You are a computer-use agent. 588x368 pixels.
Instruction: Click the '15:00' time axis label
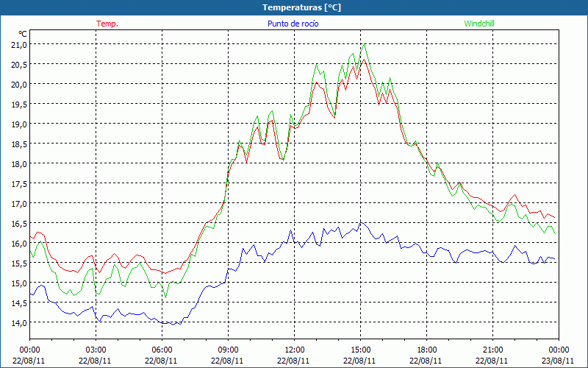coord(360,350)
